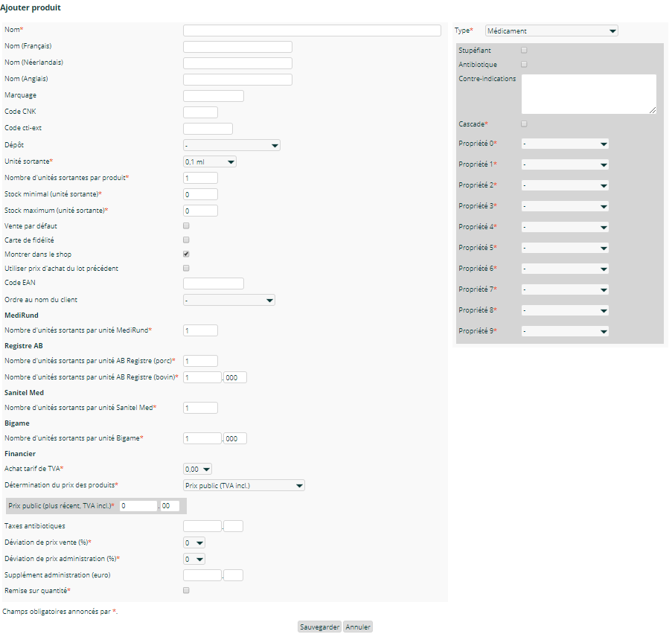Click the Contre-indications text area
The height and width of the screenshot is (634, 672).
coord(589,94)
